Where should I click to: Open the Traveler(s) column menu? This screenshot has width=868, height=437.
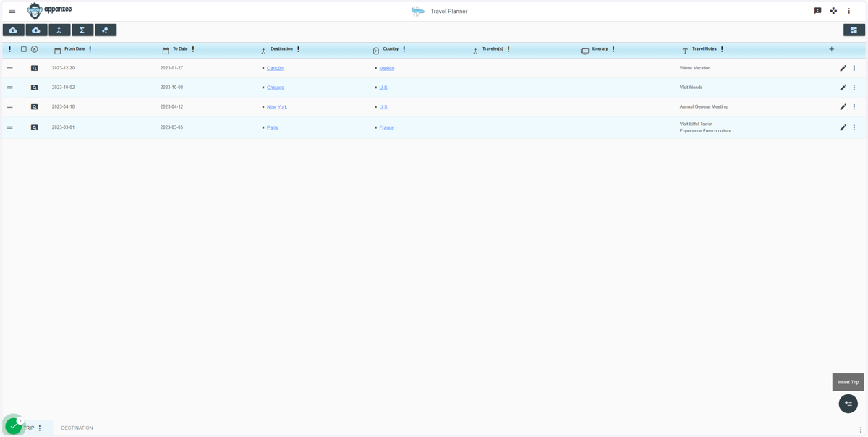point(509,49)
